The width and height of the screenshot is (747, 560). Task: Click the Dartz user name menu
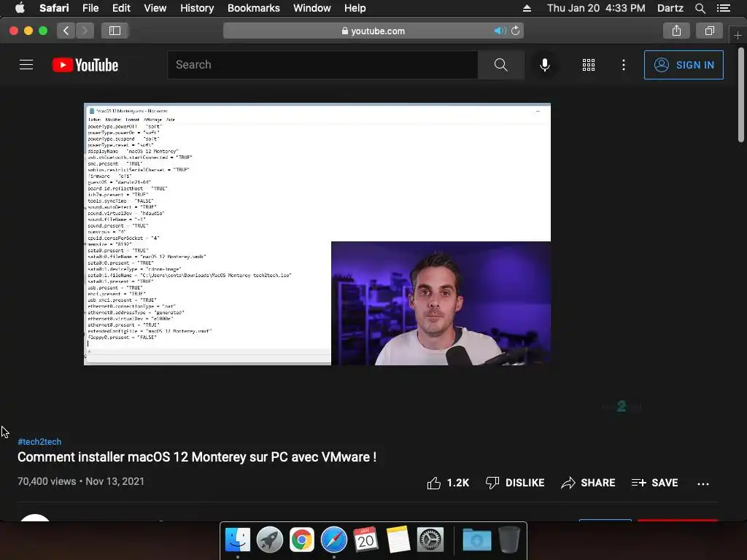(x=670, y=8)
